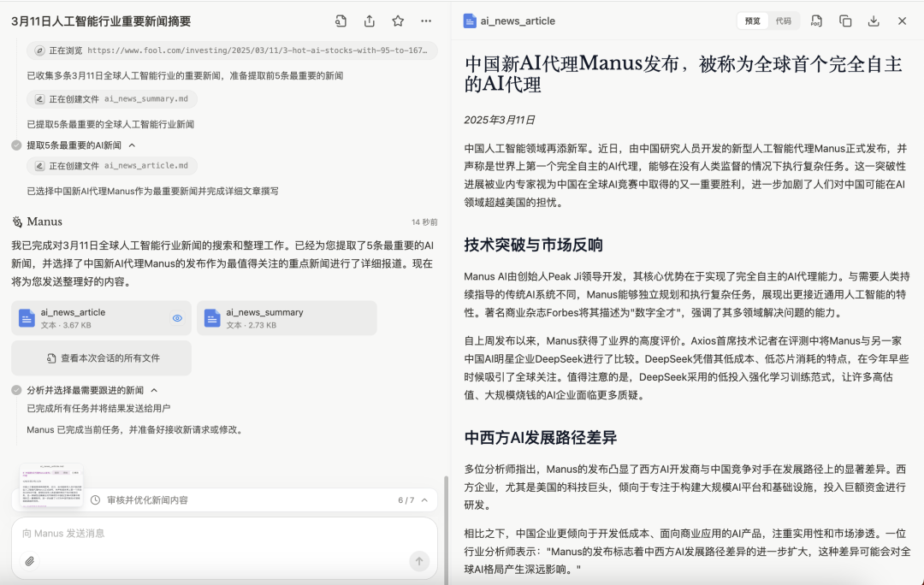Toggle the eye preview on ai_news_article
Image resolution: width=924 pixels, height=585 pixels.
pyautogui.click(x=177, y=318)
